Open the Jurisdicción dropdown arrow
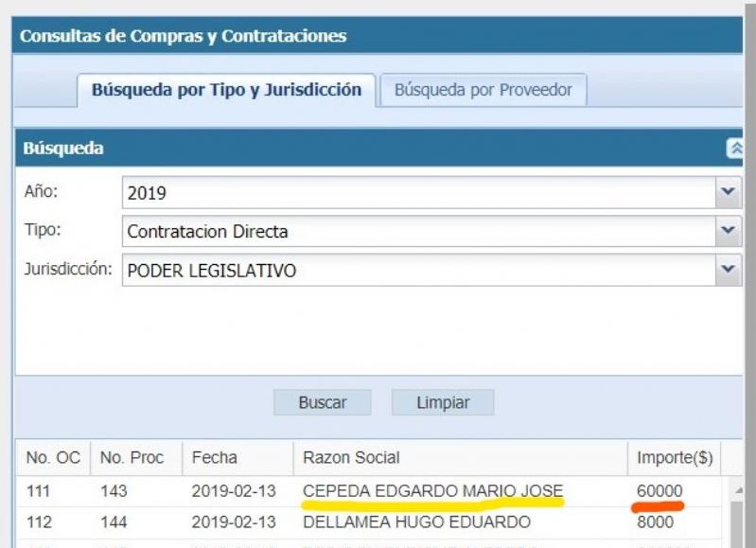 click(727, 270)
